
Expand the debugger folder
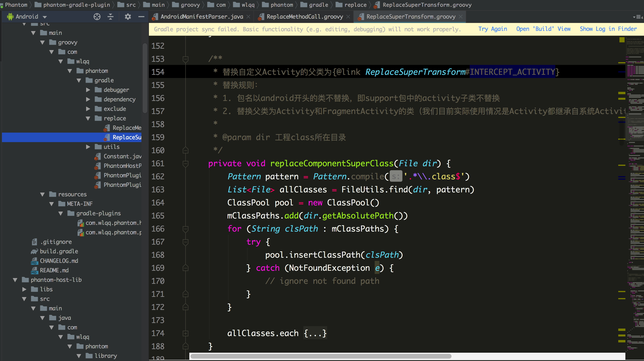pos(88,90)
